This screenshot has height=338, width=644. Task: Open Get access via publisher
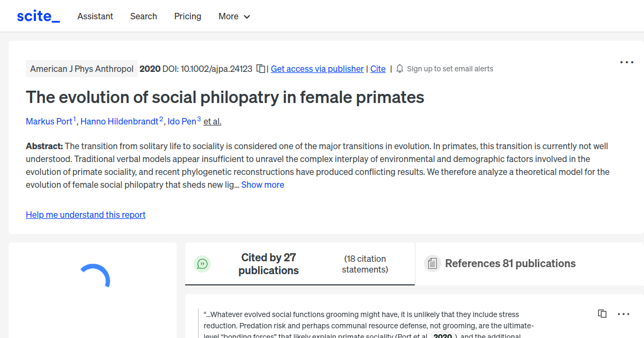click(x=317, y=69)
